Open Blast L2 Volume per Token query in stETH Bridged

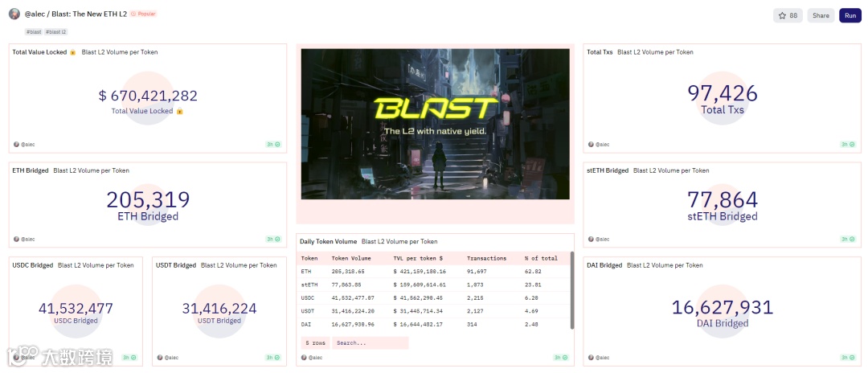point(671,170)
